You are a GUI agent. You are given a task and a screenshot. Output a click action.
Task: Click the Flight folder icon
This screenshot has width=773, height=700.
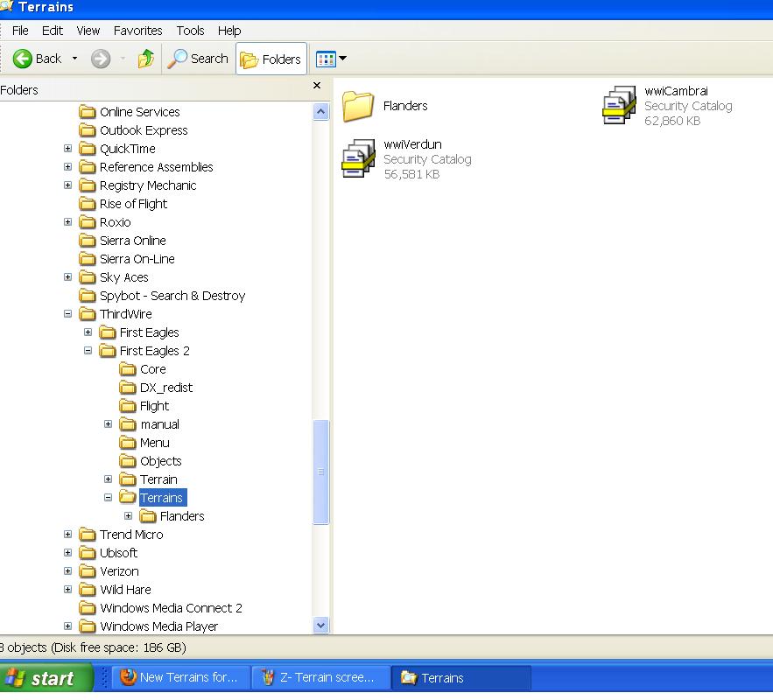(x=128, y=405)
